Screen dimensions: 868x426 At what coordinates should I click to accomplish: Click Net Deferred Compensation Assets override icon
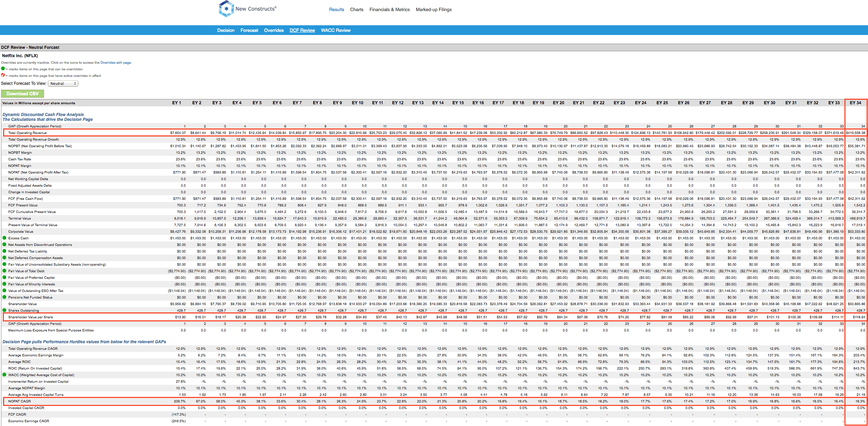tap(5, 258)
